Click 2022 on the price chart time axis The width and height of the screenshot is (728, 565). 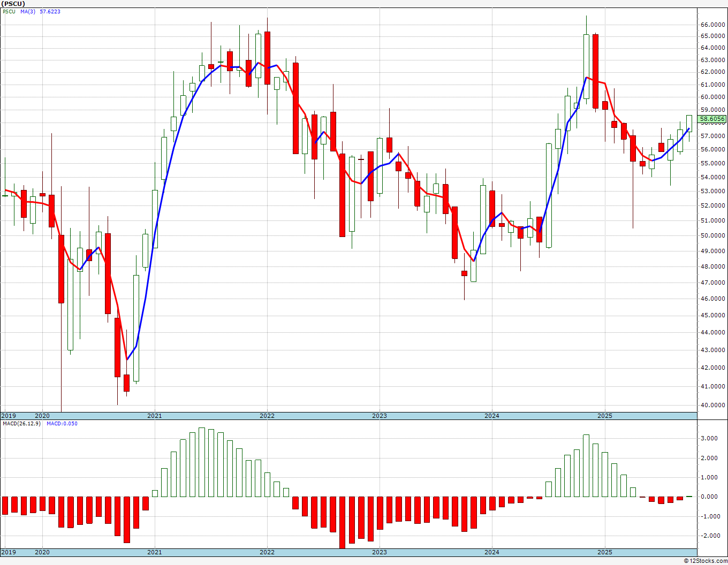(x=267, y=416)
